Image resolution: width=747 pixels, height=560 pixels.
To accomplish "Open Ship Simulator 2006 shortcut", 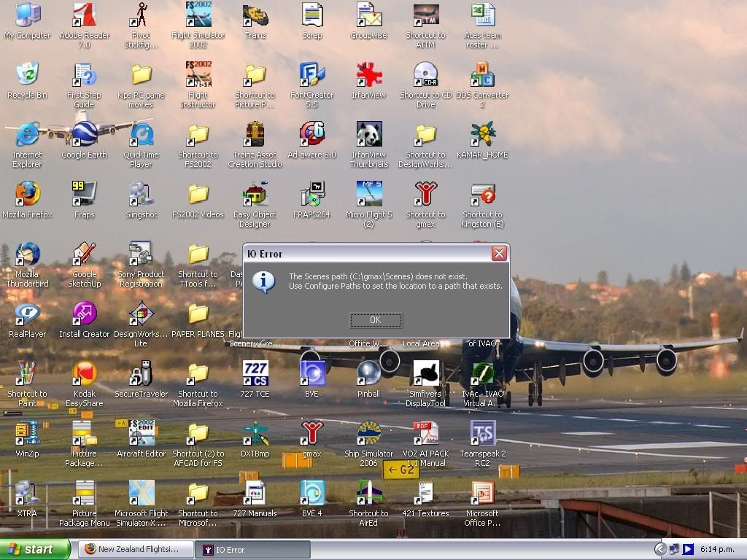I will tap(368, 435).
